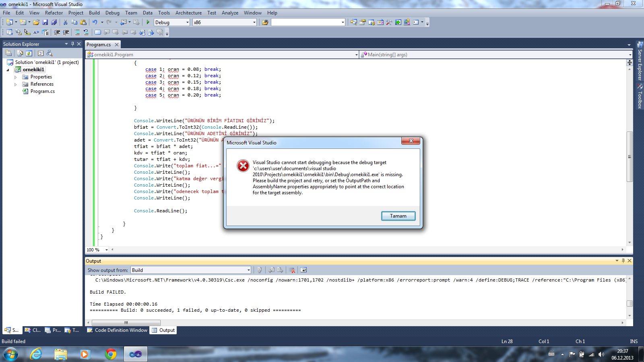Click the Add New Item toolbar icon
Image resolution: width=644 pixels, height=362 pixels.
[x=23, y=22]
